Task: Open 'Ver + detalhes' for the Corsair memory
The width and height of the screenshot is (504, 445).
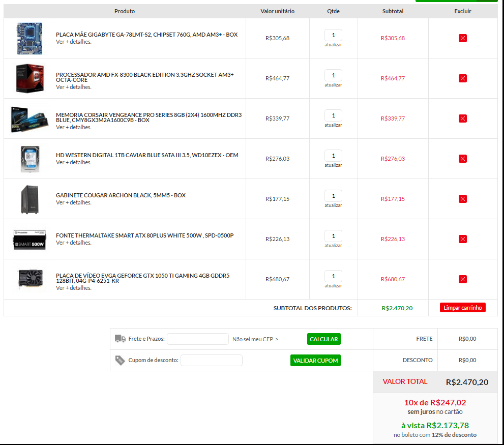Action: 74,127
